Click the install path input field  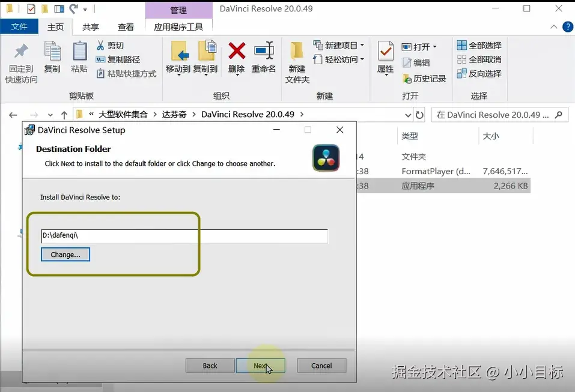pos(184,236)
